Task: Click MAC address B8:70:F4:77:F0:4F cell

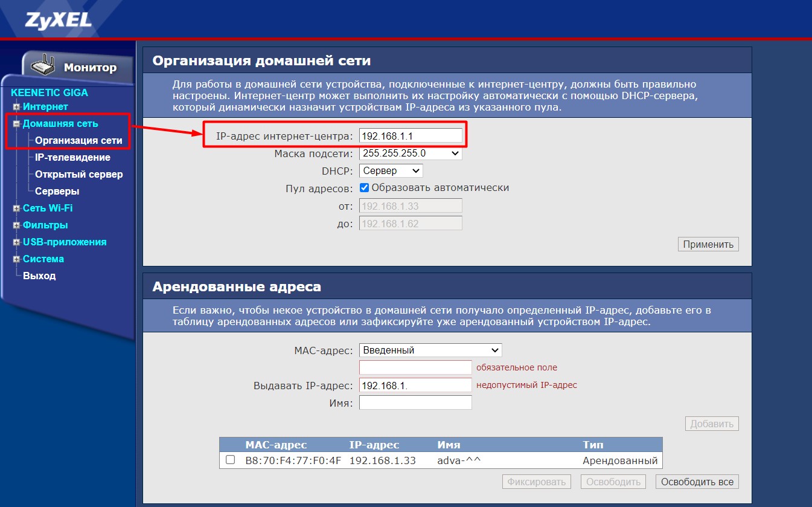Action: click(x=293, y=460)
